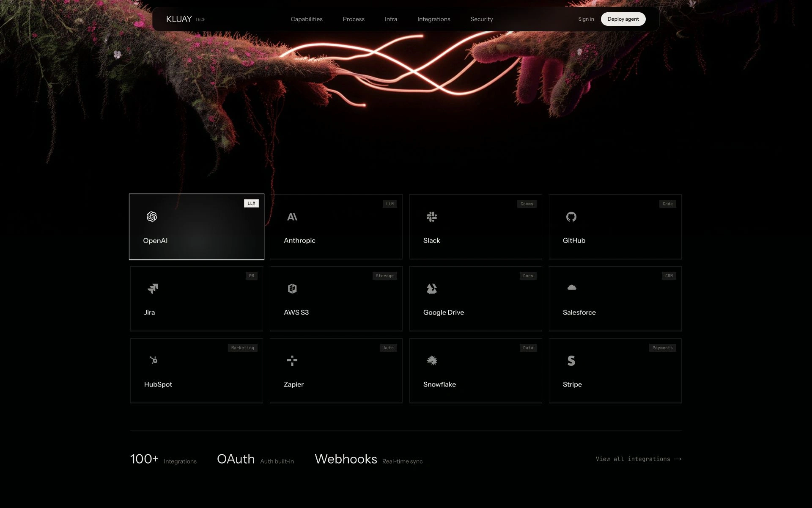
Task: Click the Comms tag on Slack card
Action: (527, 204)
